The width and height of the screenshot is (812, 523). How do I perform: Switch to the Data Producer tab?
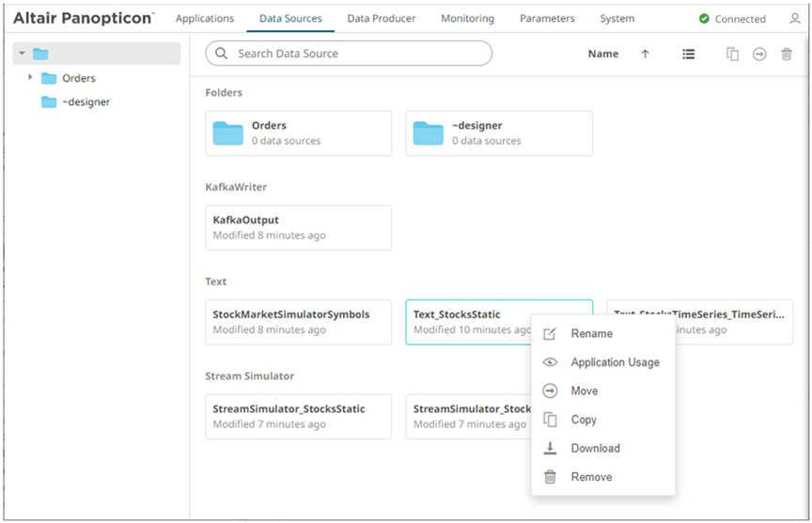[x=381, y=19]
